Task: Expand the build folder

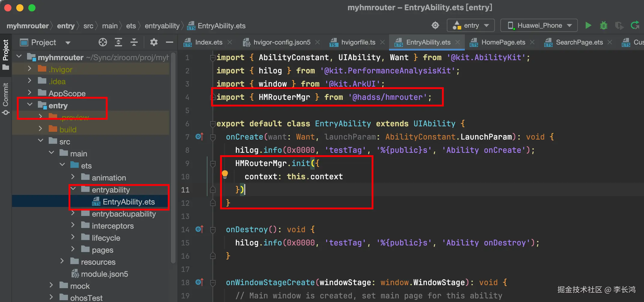Action: pyautogui.click(x=40, y=129)
